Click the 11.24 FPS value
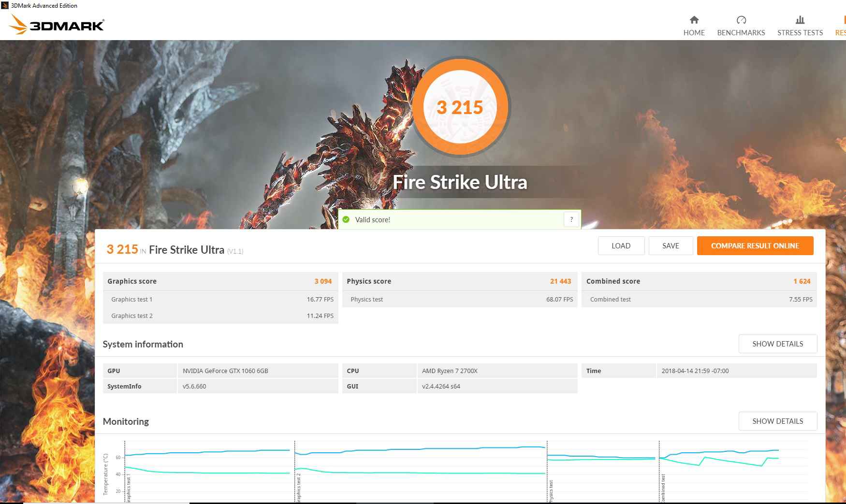 click(320, 316)
